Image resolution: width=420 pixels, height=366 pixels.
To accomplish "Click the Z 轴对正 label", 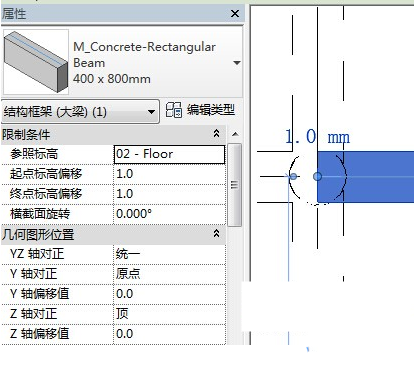I will click(x=33, y=314).
